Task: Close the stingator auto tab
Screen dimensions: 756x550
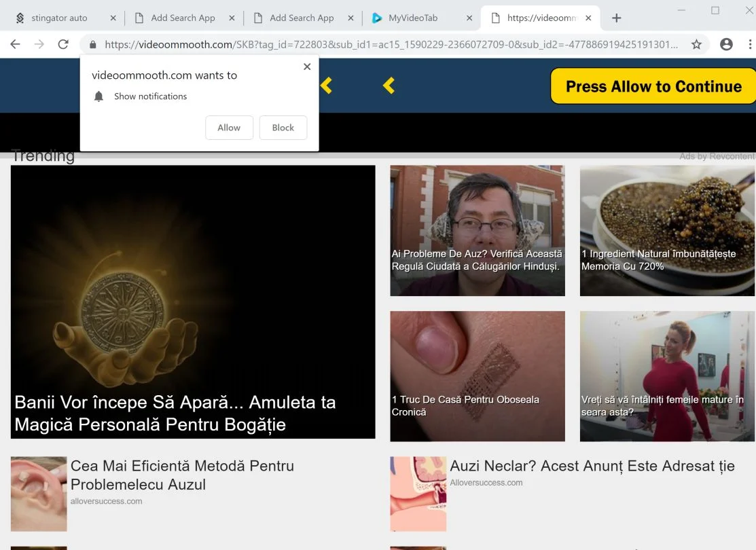Action: pos(113,18)
